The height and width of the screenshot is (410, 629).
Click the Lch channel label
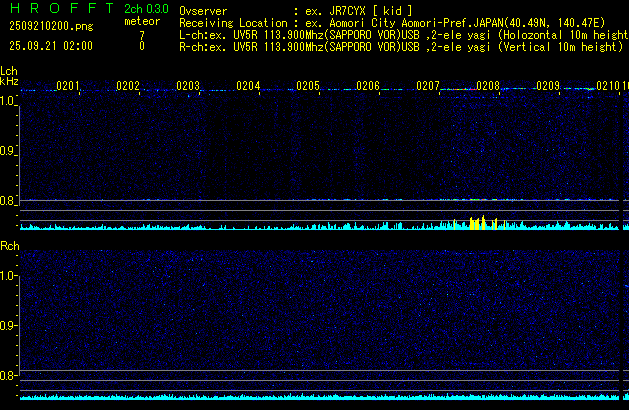coord(9,72)
